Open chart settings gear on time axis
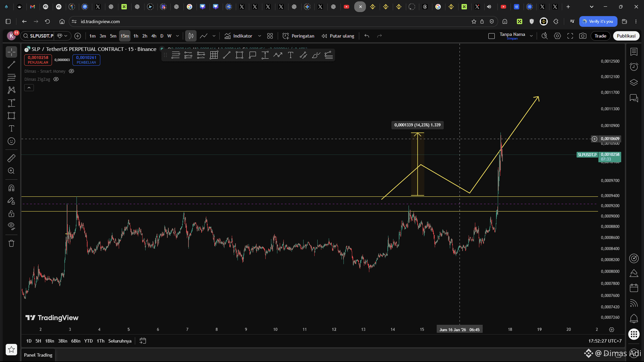Viewport: 644px width, 362px height. pyautogui.click(x=611, y=329)
